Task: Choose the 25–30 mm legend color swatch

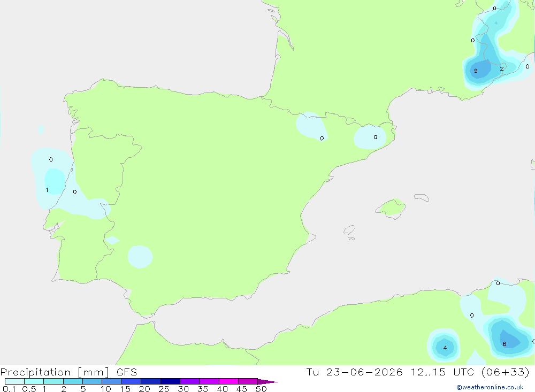Action: tap(170, 381)
